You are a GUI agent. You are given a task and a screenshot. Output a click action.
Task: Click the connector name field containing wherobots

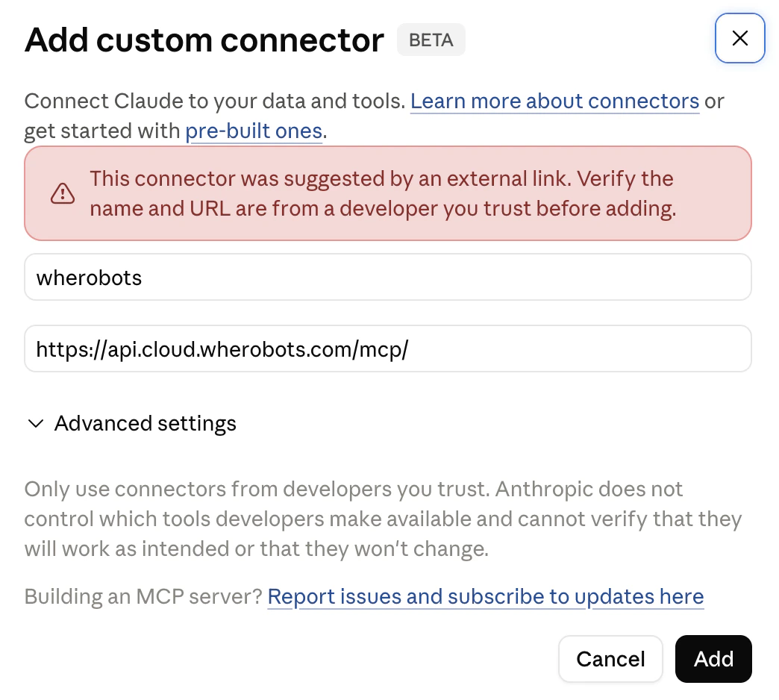coord(387,277)
